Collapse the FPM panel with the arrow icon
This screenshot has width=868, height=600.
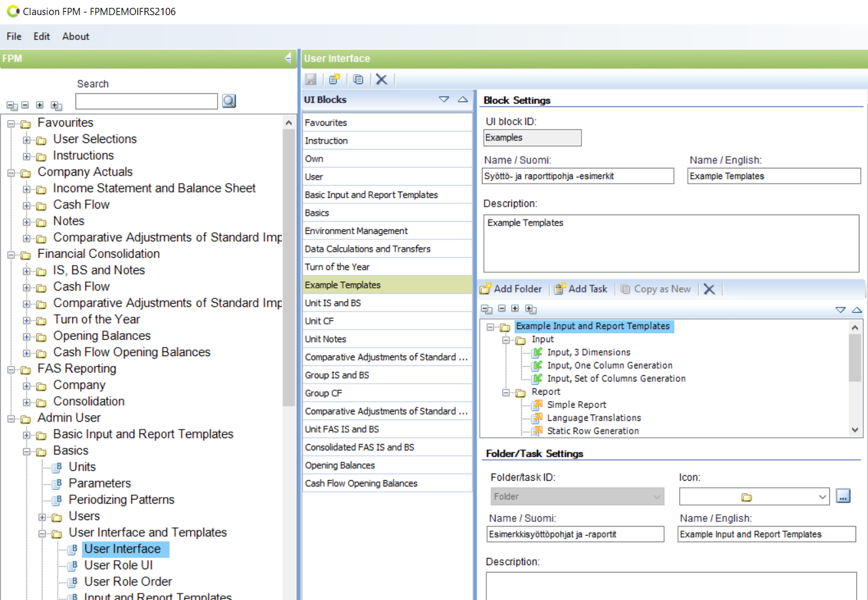(x=288, y=58)
